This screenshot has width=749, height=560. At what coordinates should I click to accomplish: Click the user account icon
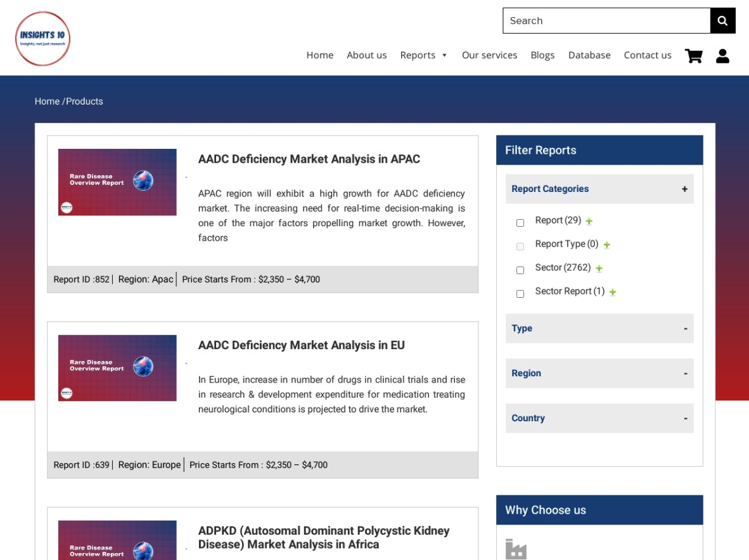click(x=722, y=56)
